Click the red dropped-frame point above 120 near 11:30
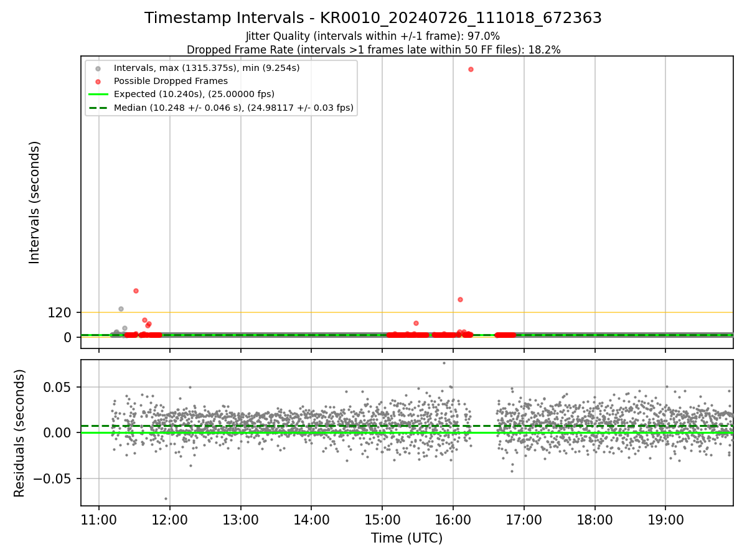 (136, 291)
